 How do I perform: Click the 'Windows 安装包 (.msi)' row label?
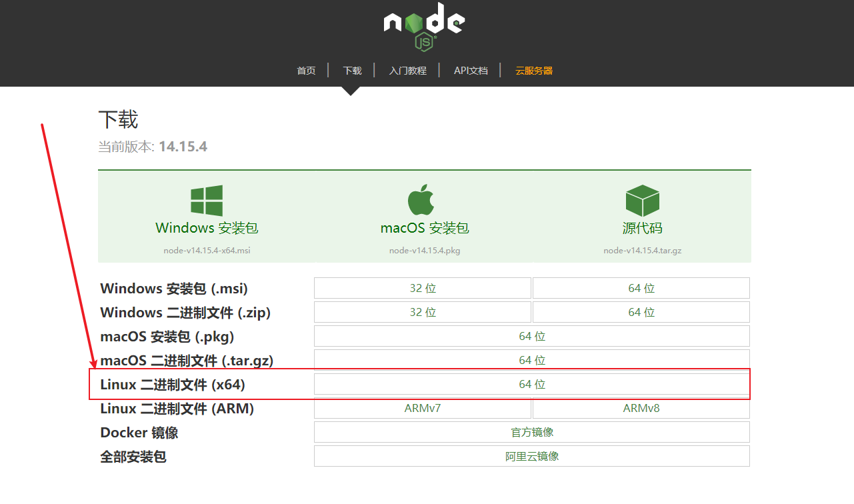click(x=174, y=289)
